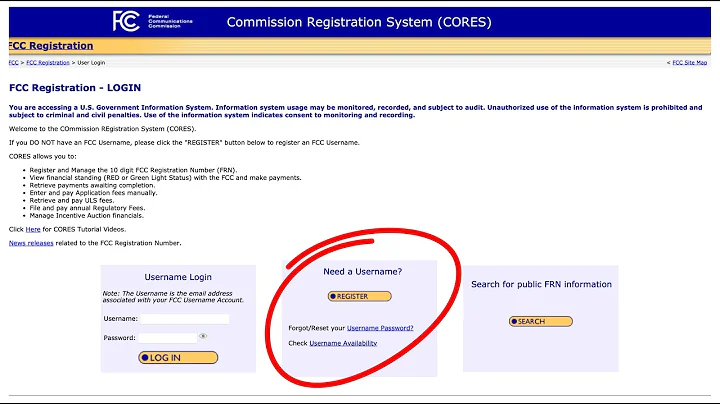Select 'Retrieve payments awaiting completion.' bullet

click(92, 185)
